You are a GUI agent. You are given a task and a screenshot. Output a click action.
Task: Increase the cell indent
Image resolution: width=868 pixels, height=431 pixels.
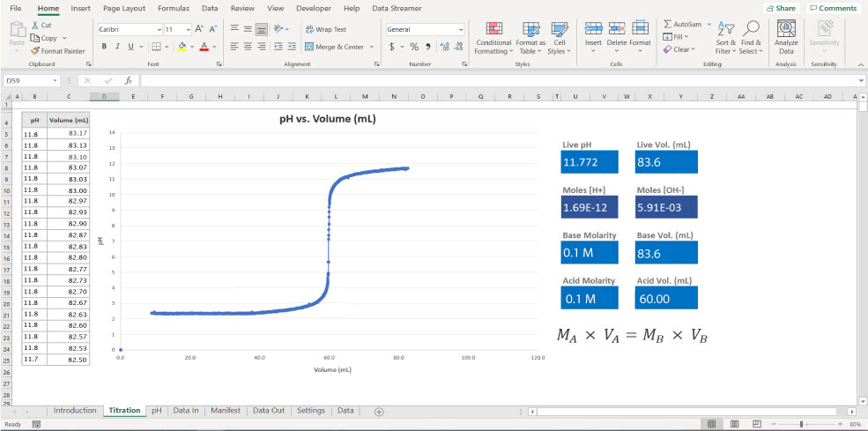(292, 47)
